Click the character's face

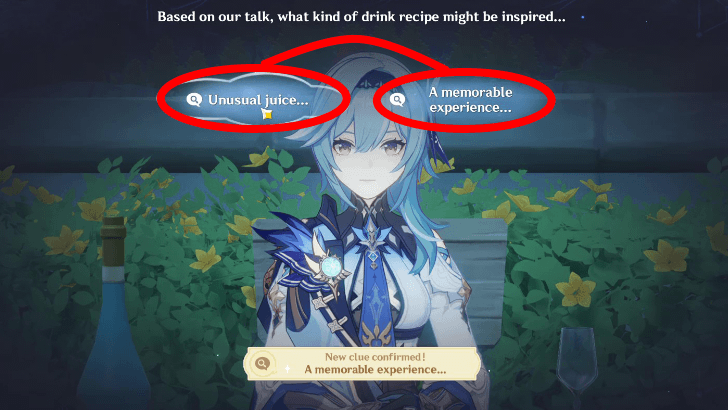(x=369, y=163)
